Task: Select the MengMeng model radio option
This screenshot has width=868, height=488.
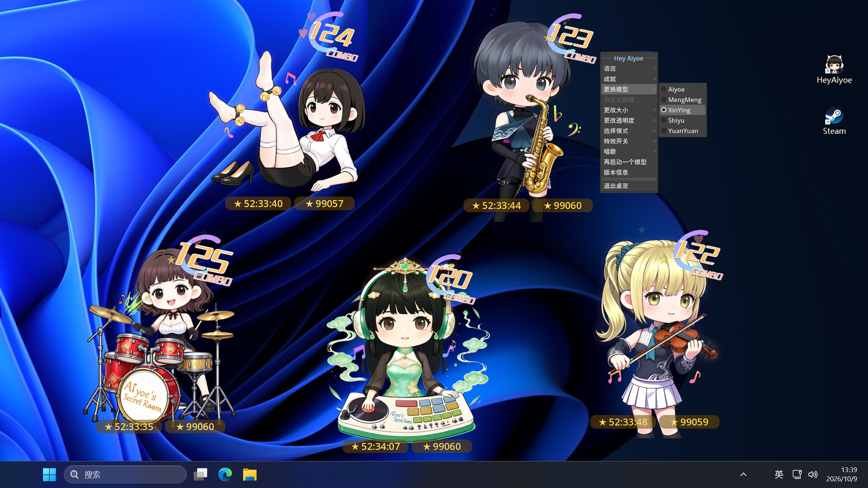Action: coord(683,100)
